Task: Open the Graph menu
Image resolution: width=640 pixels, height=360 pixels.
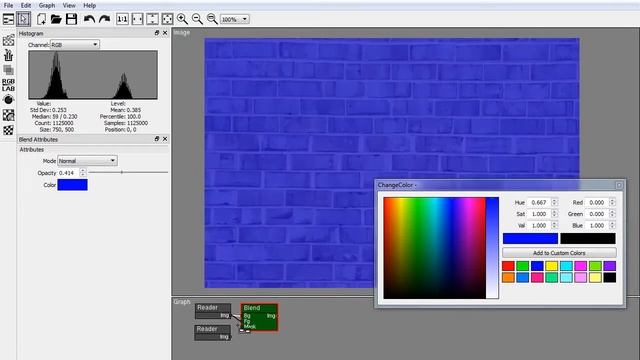Action: pos(47,5)
